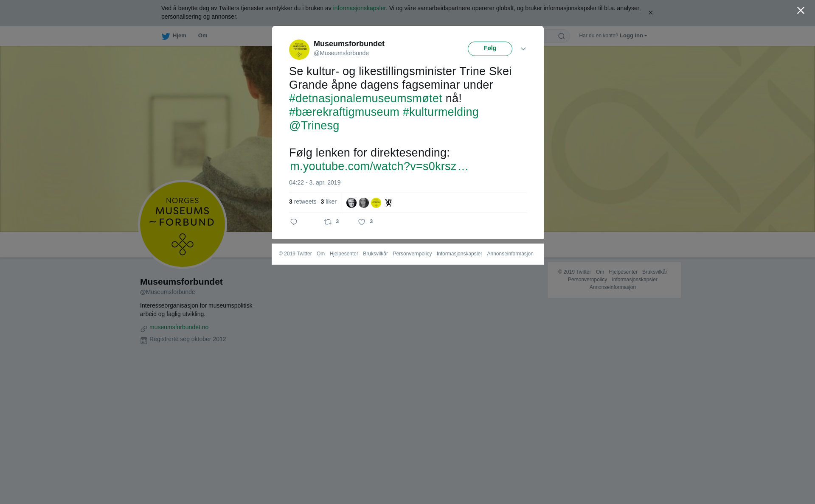The image size is (815, 504).
Task: Open the m.youtube.com livestream link
Action: 379,166
